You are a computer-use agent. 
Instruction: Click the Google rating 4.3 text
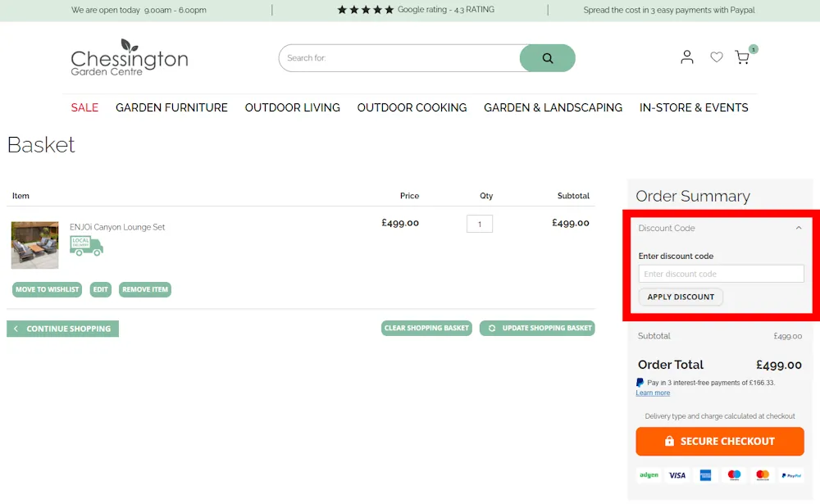(x=445, y=9)
